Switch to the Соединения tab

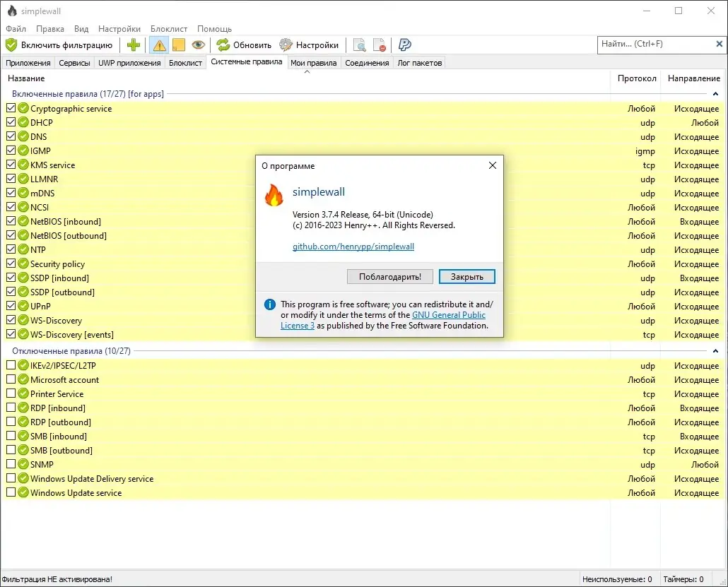click(x=367, y=63)
